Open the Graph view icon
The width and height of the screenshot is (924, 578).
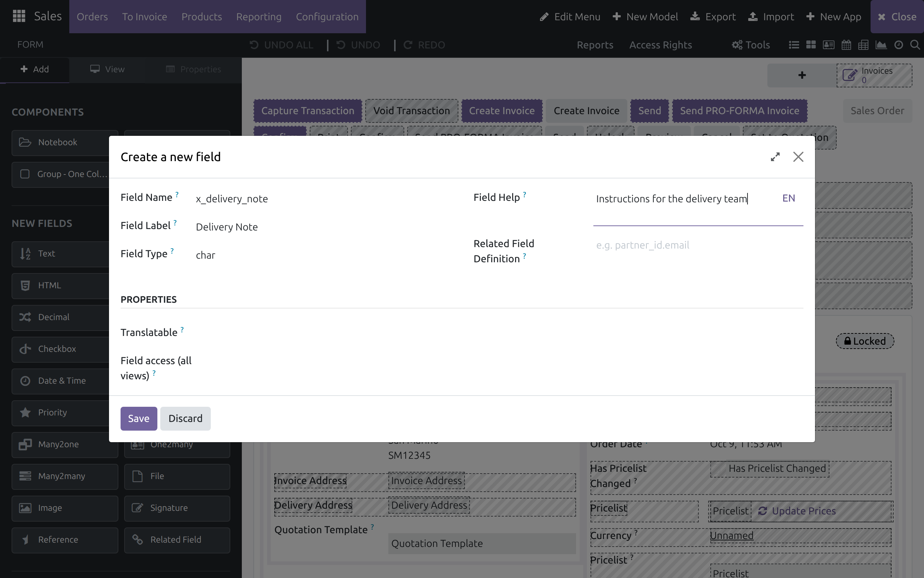click(881, 45)
